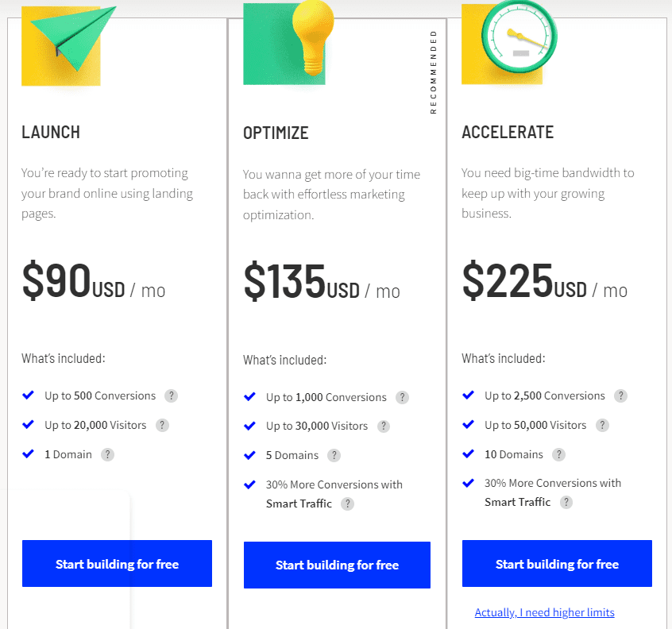This screenshot has height=629, width=672.
Task: Start building for free on Accelerate plan
Action: point(557,563)
